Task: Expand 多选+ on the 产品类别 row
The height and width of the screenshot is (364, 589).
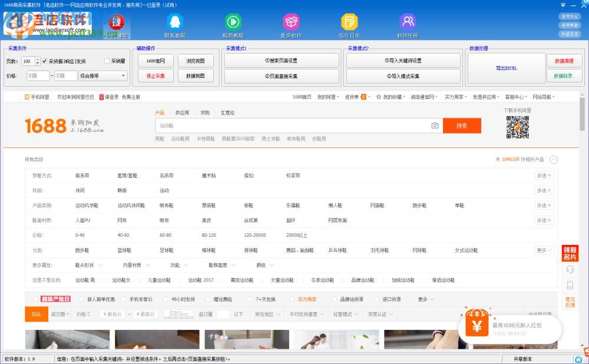Action: [543, 204]
